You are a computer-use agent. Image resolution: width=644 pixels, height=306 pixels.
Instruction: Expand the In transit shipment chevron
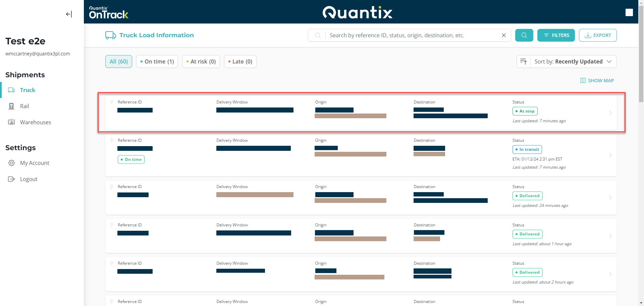point(610,155)
